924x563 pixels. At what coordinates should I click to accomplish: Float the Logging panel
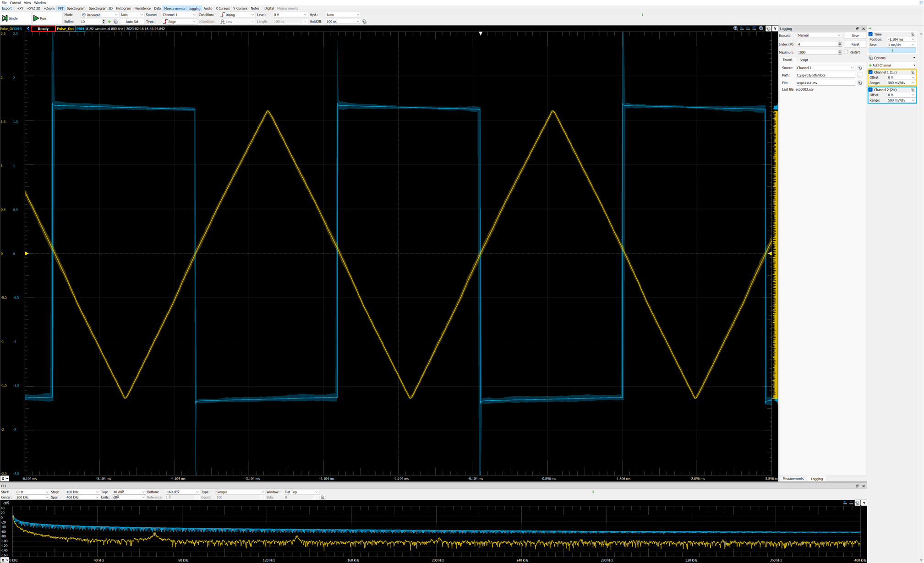(x=857, y=28)
